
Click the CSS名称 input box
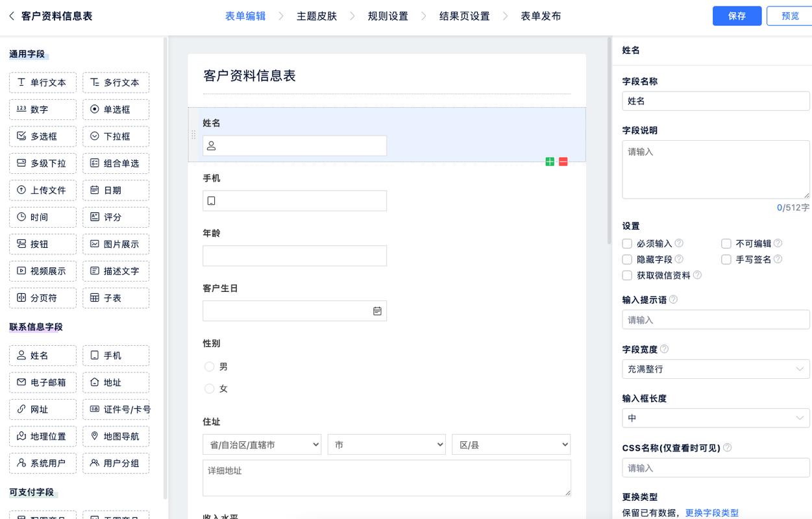coord(716,468)
